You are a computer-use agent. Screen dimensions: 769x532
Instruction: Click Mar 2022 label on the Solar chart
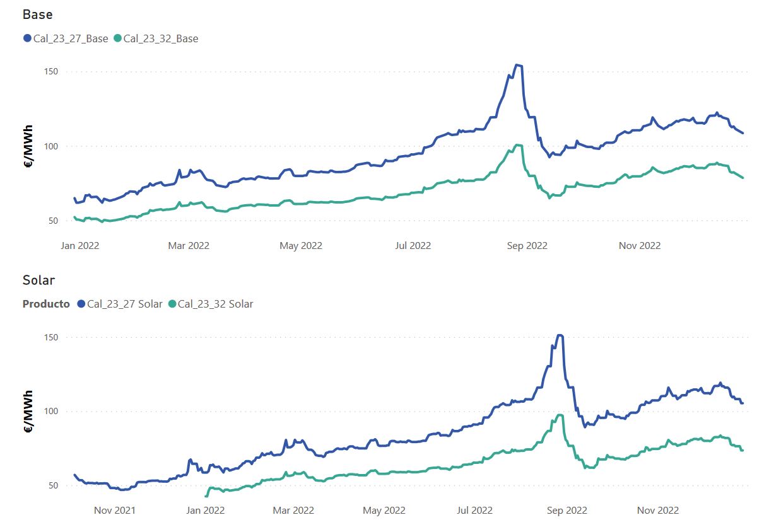pos(294,510)
